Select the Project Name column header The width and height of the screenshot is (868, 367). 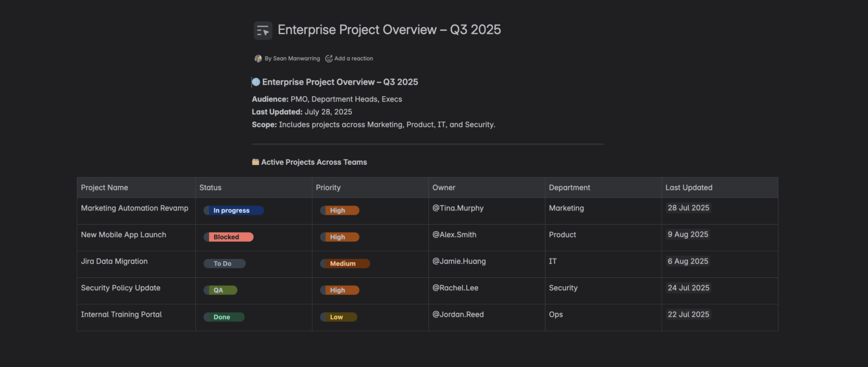(105, 187)
